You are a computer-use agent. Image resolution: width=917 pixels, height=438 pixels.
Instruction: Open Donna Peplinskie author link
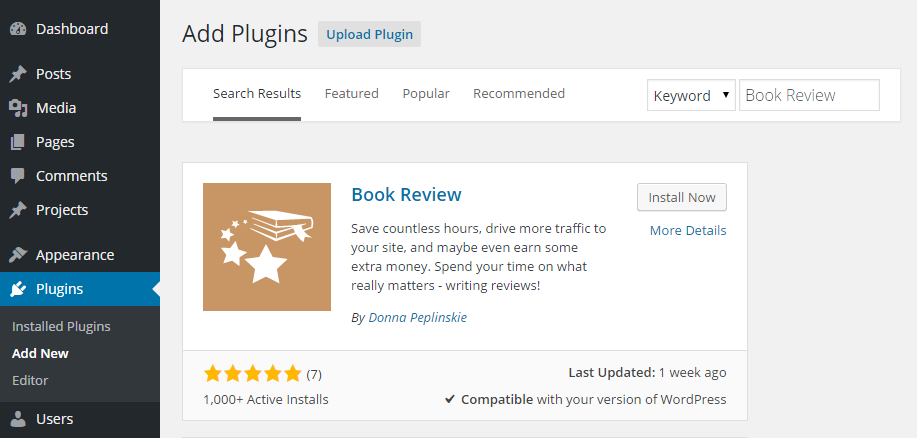click(418, 318)
